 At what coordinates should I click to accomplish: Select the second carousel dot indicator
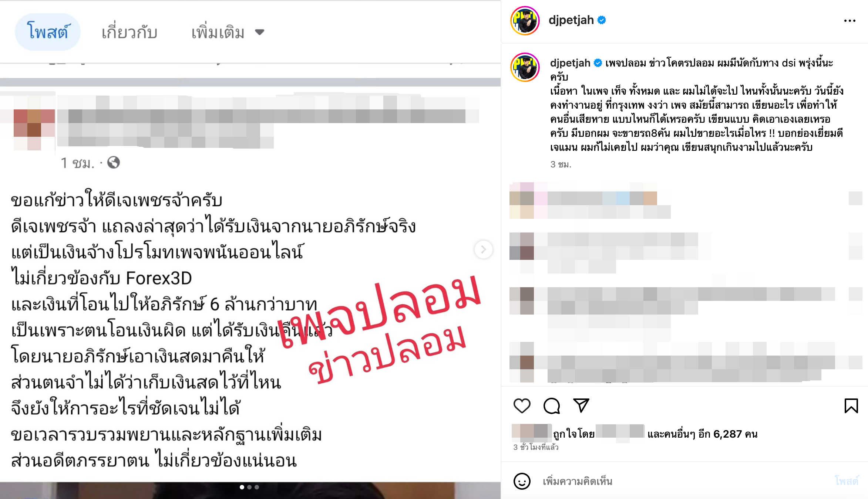click(x=249, y=487)
